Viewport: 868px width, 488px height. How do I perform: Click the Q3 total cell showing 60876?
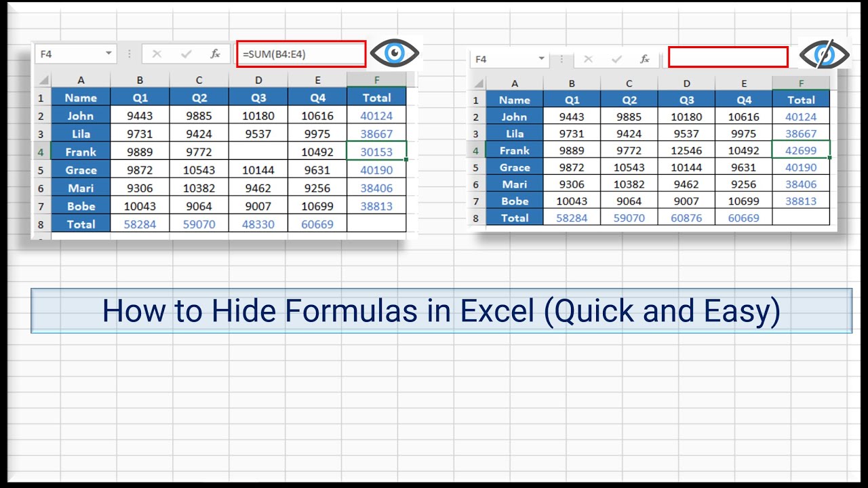(686, 218)
